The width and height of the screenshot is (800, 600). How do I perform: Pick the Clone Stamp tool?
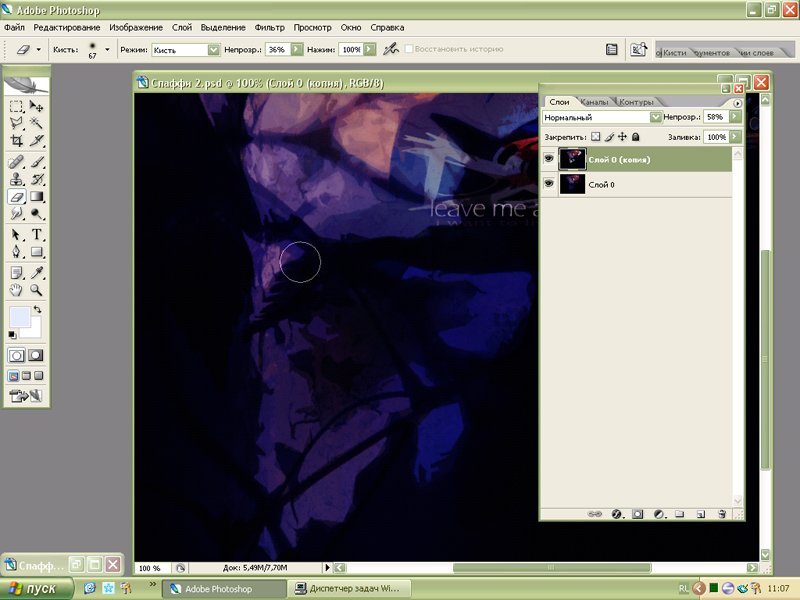point(17,179)
